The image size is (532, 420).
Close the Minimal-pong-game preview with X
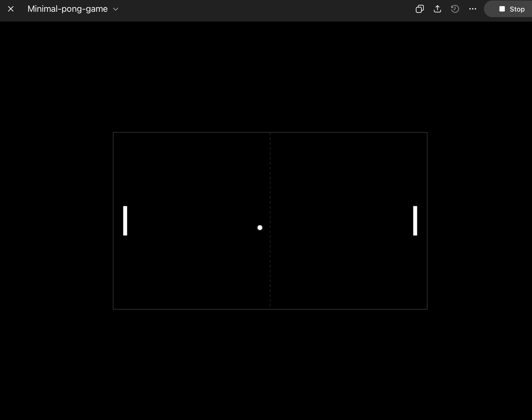click(11, 9)
